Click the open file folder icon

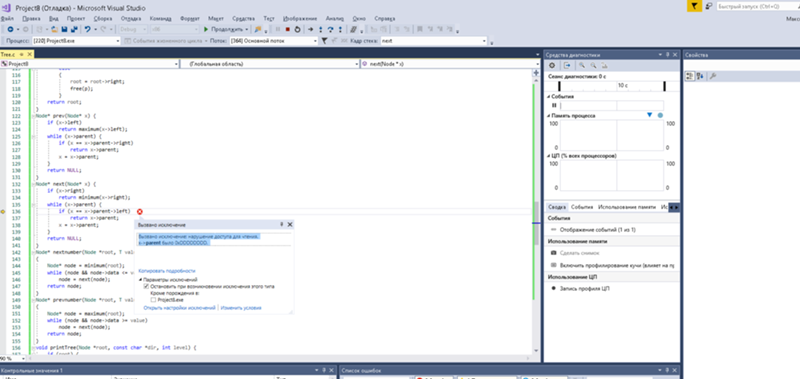tap(54, 30)
